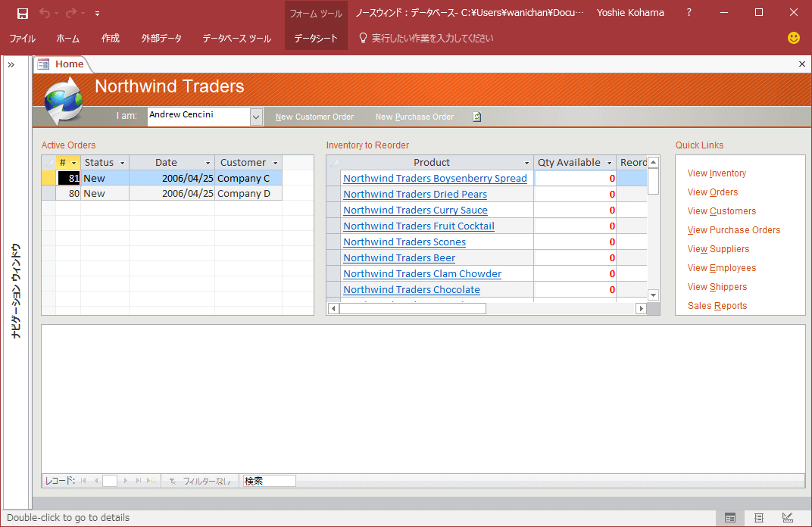
Task: Click the row selector for order 80
Action: click(48, 194)
